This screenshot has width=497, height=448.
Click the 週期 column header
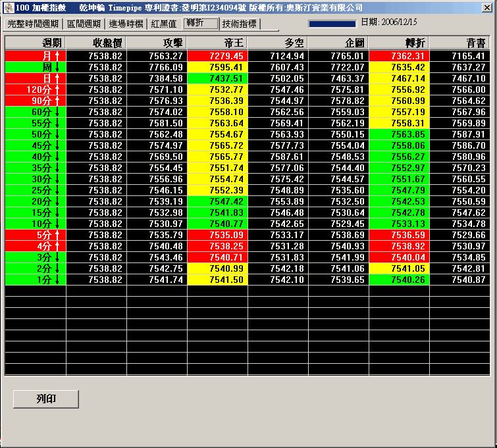coord(36,43)
